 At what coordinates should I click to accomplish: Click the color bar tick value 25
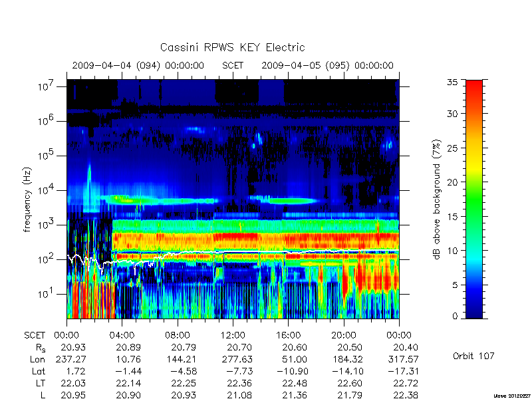click(x=452, y=148)
